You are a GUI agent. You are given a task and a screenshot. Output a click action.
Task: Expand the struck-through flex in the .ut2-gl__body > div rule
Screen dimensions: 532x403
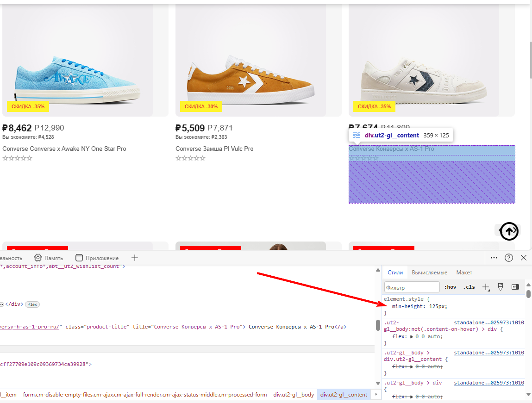coord(412,397)
